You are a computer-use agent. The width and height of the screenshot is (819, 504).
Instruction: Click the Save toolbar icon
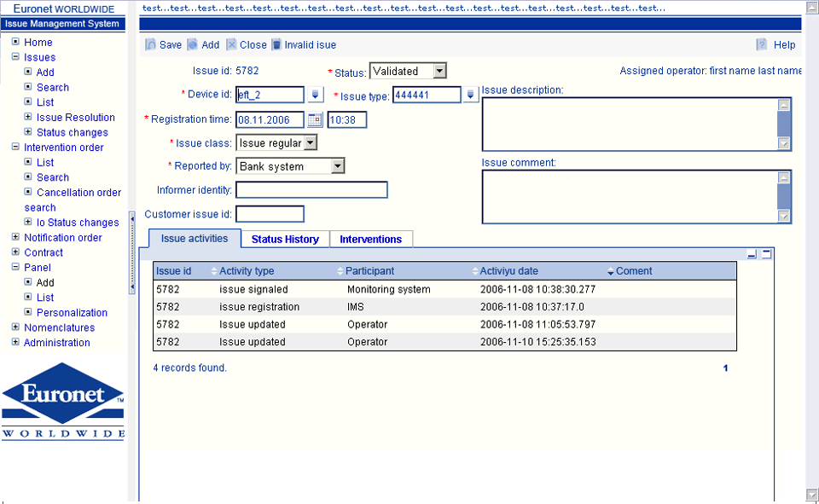pos(151,45)
